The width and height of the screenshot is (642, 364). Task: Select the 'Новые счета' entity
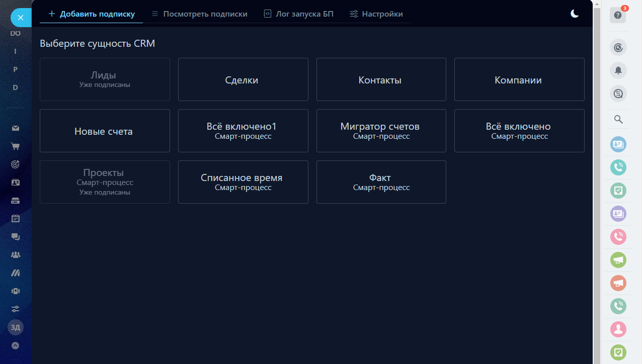click(105, 131)
